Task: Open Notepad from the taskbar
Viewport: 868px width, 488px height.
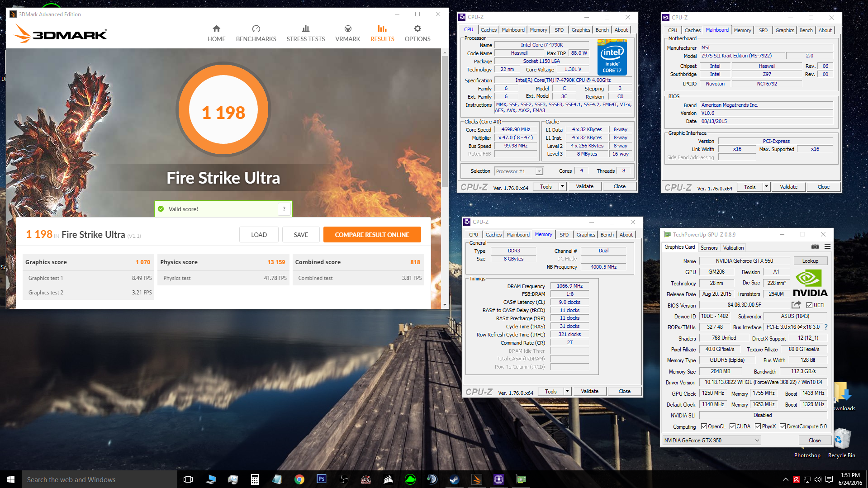Action: (277, 479)
